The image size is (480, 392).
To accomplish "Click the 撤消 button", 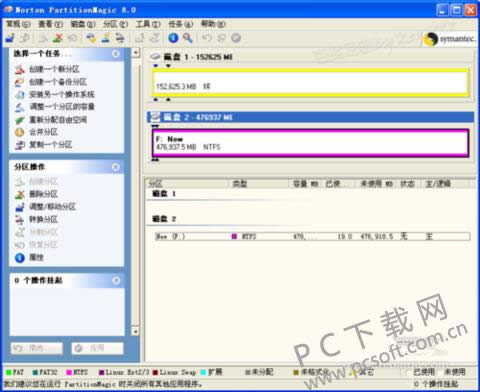I will (x=37, y=348).
